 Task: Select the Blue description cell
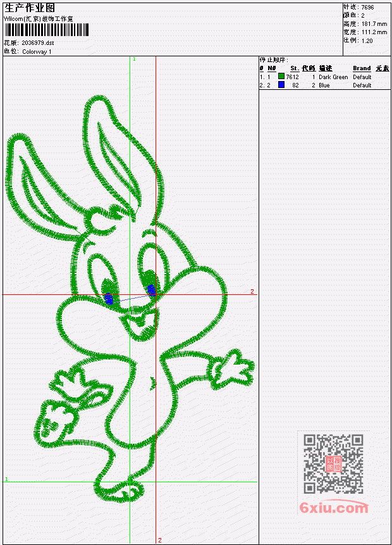point(324,85)
